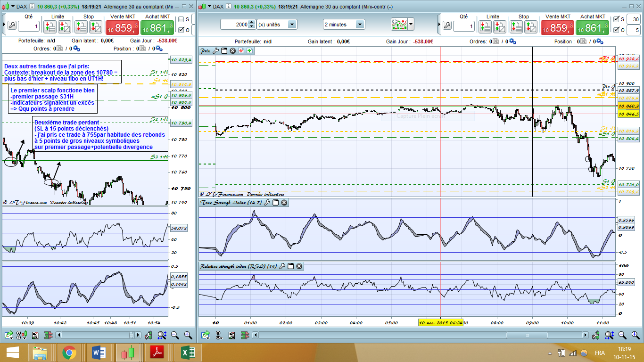This screenshot has width=644, height=362.
Task: Uncheck the O checkbox in left panel
Action: (181, 30)
